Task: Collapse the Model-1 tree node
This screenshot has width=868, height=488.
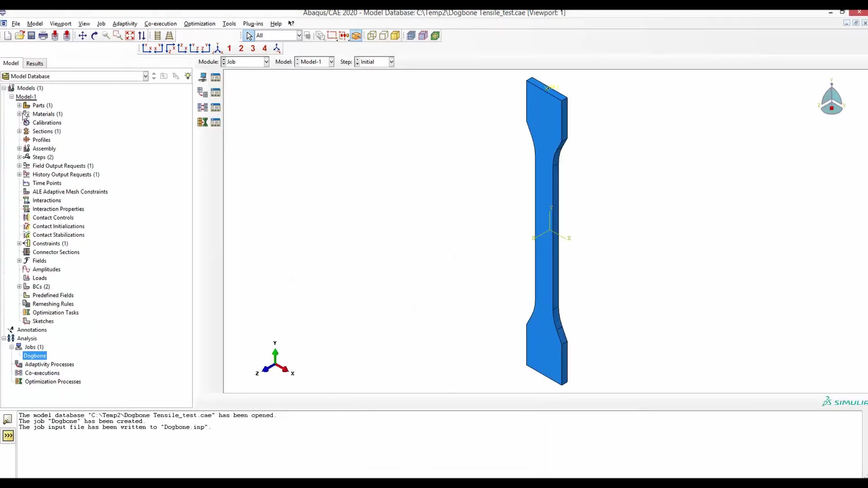Action: tap(12, 97)
